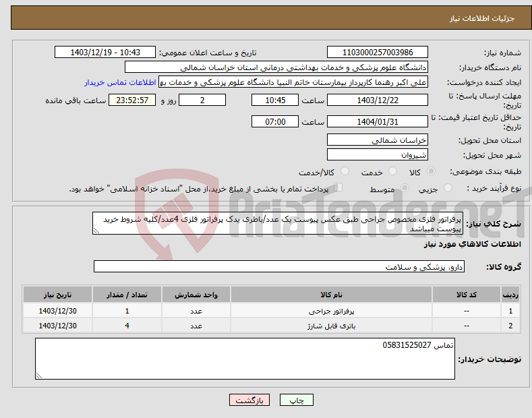Click the quantity 1 cell in پرفراتور جراحی row
Viewport: 532px width, 418px height.
coord(127,311)
